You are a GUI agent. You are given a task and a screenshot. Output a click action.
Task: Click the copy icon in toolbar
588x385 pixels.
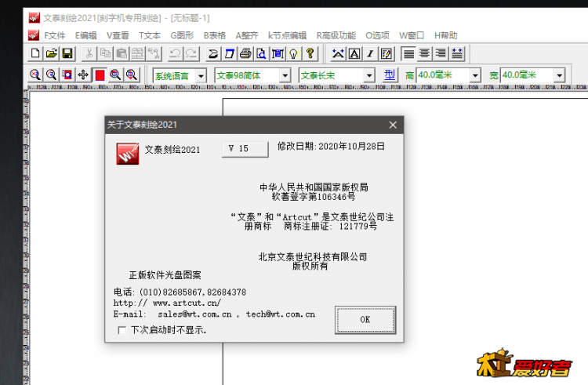105,53
